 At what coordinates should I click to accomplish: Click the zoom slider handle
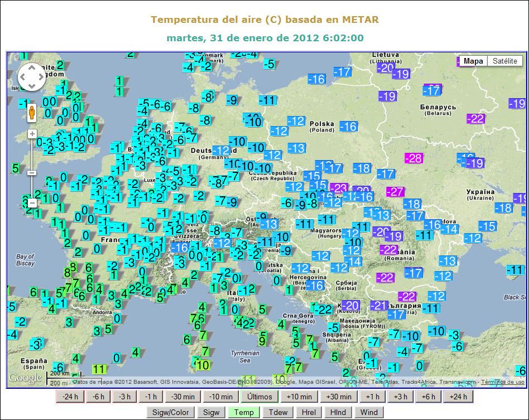tap(32, 173)
